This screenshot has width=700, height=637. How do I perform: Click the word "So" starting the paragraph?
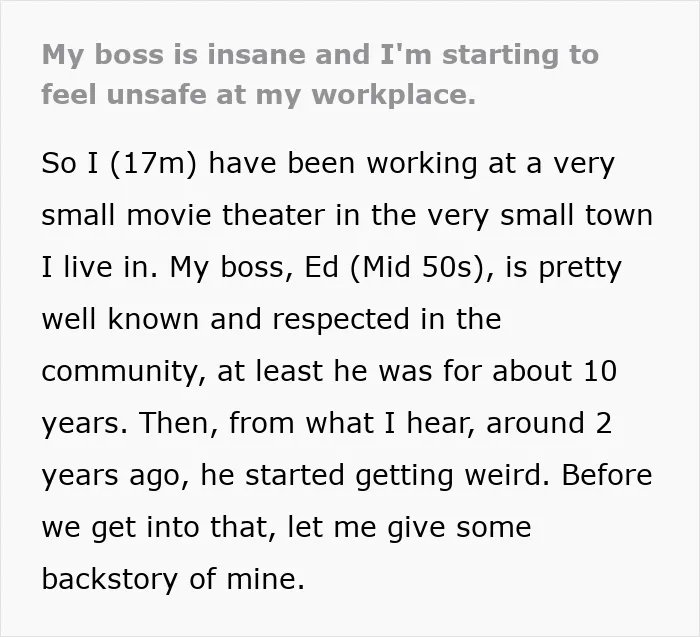(58, 163)
